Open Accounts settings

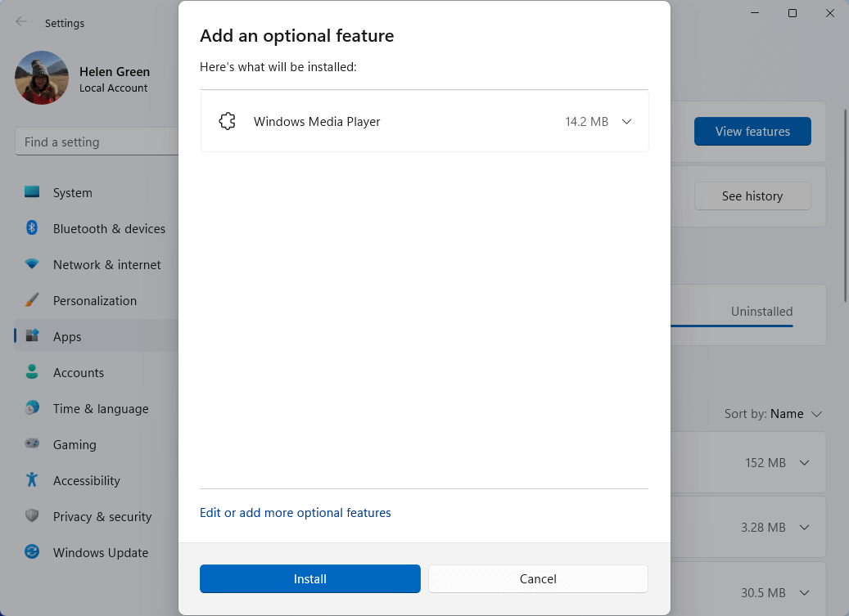96,373
